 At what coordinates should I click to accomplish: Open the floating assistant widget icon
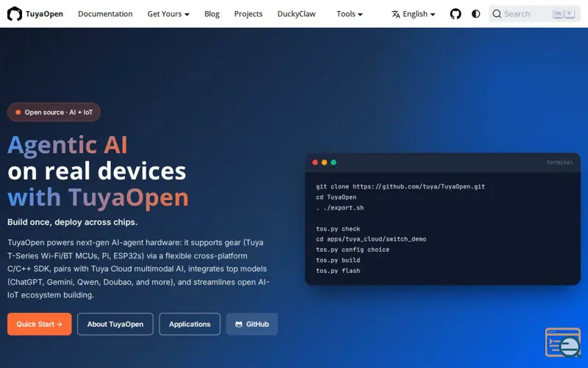point(563,342)
